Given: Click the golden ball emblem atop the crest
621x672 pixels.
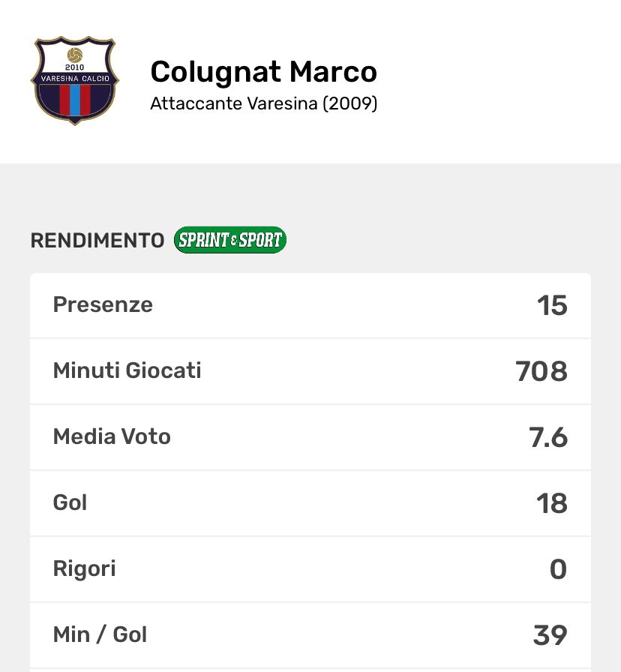Looking at the screenshot, I should [73, 55].
